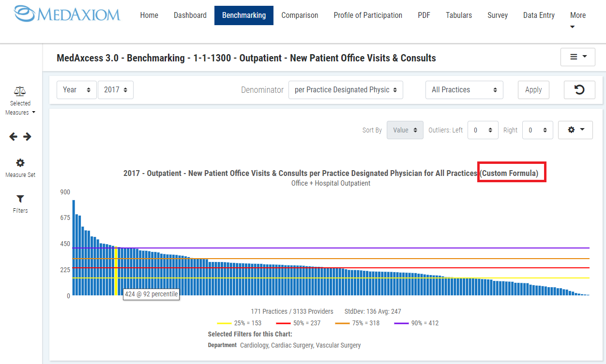Screen dimensions: 606x364
Task: Expand the Year period dropdown
Action: coord(76,90)
